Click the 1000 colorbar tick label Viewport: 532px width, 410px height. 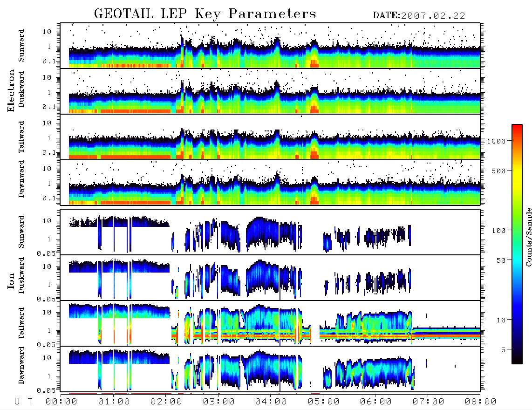click(496, 141)
